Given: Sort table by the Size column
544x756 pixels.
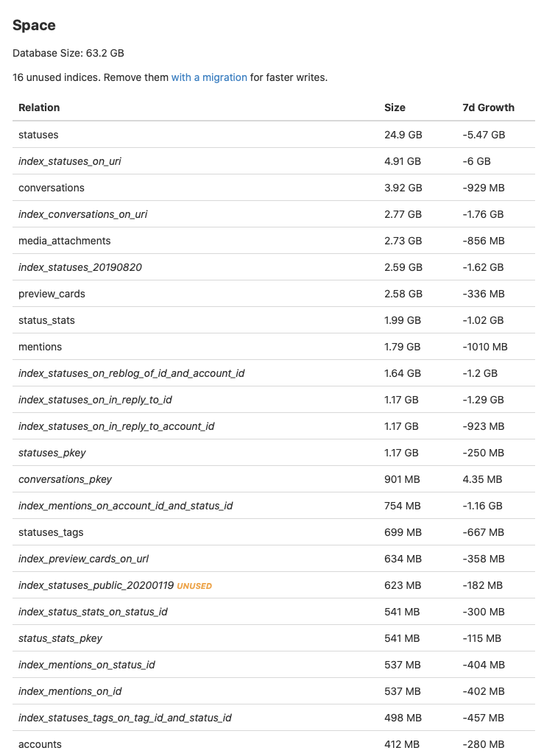Looking at the screenshot, I should coord(395,107).
